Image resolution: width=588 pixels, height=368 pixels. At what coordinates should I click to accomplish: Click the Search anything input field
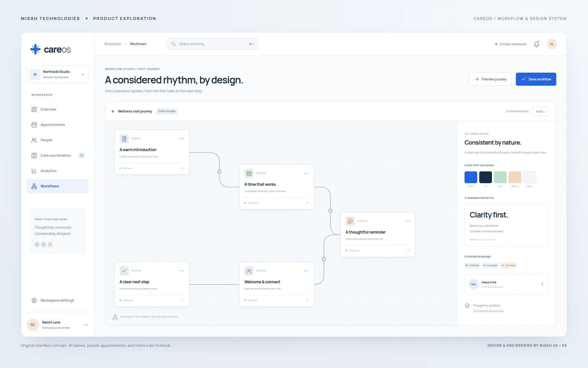(x=212, y=44)
